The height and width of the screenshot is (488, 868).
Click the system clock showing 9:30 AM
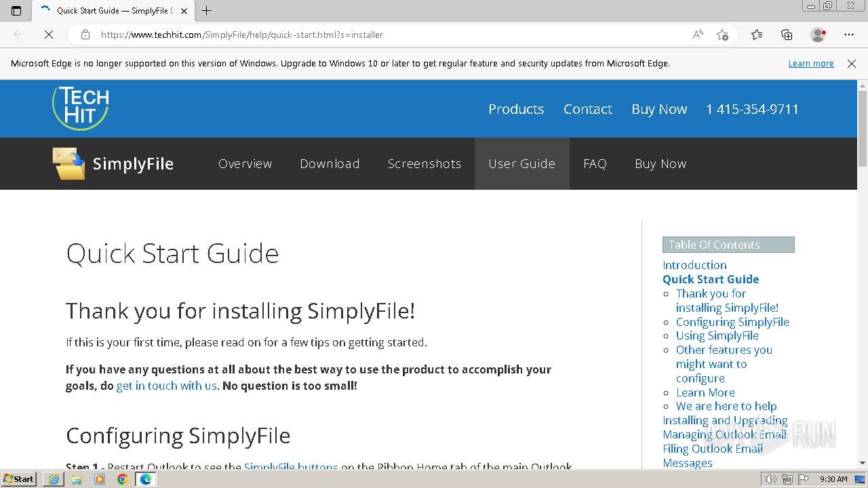pos(833,479)
